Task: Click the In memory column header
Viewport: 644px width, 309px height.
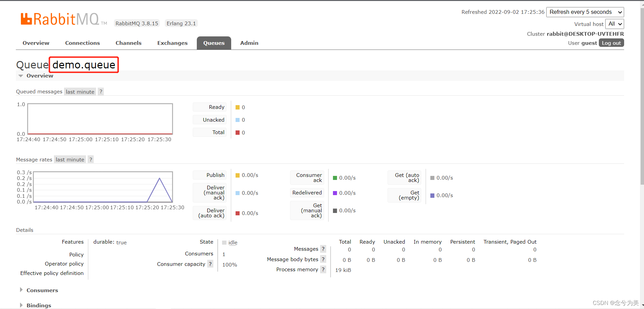Action: [428, 242]
